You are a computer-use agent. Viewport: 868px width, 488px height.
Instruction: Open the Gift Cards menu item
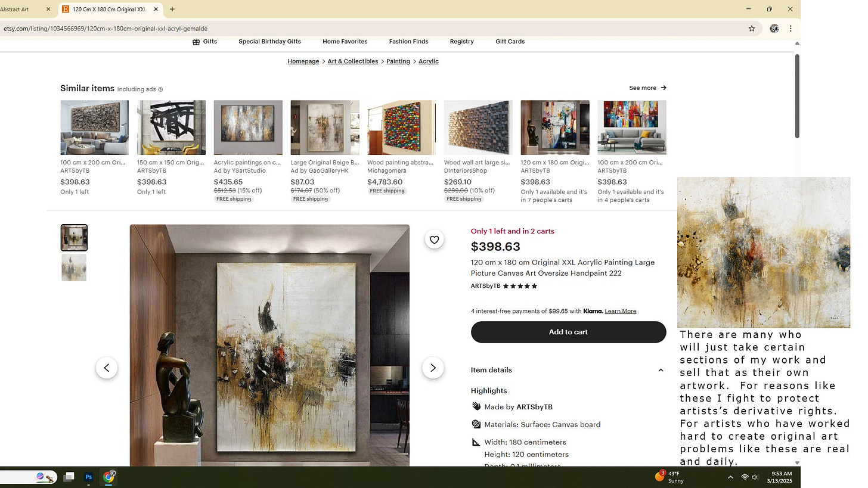(510, 42)
